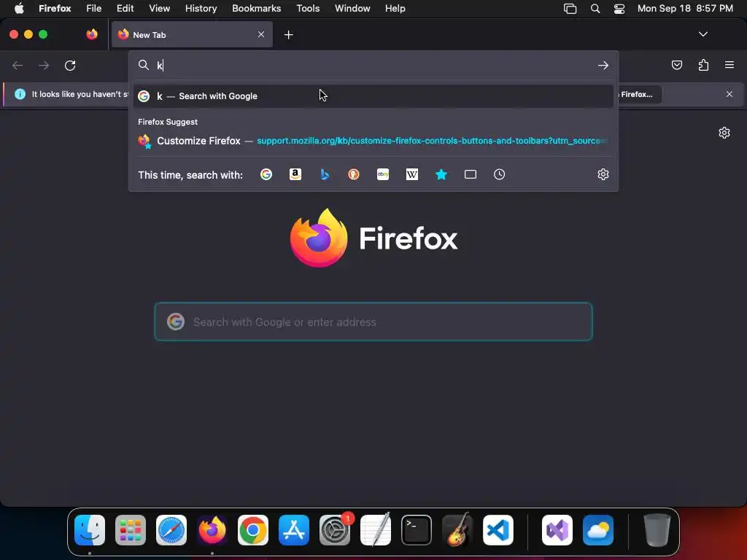Screen dimensions: 747x560
Task: Open the Tools menu
Action: (309, 9)
